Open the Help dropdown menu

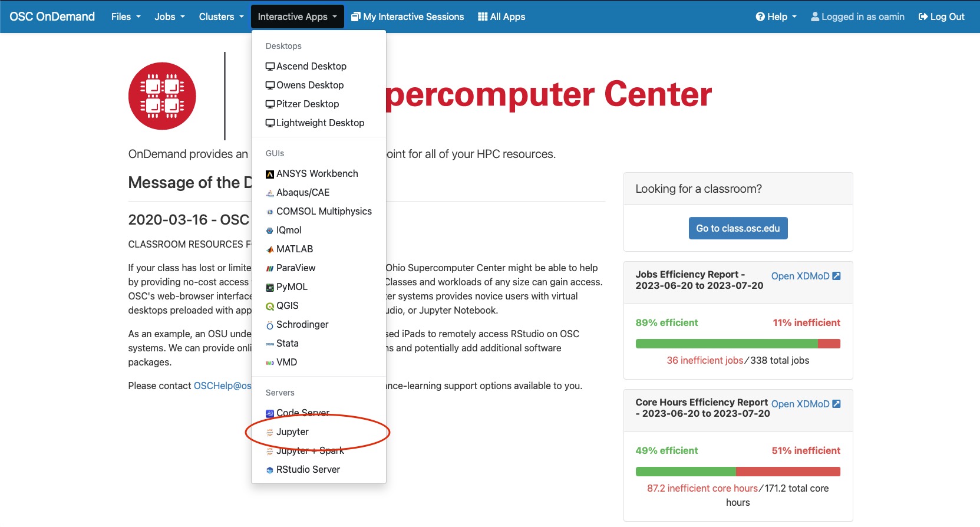pos(776,17)
